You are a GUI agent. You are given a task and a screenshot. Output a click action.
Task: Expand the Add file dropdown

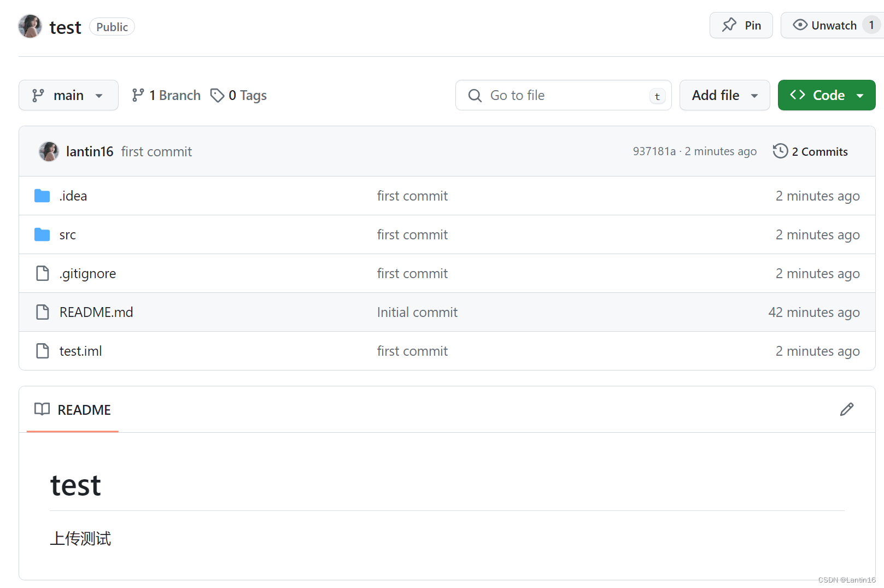pyautogui.click(x=724, y=95)
